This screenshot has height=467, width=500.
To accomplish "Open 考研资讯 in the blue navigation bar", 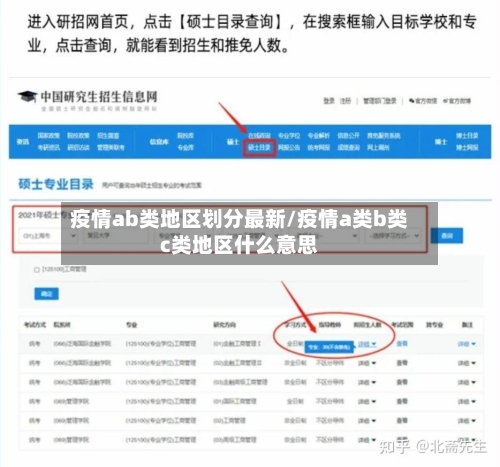I will (49, 147).
